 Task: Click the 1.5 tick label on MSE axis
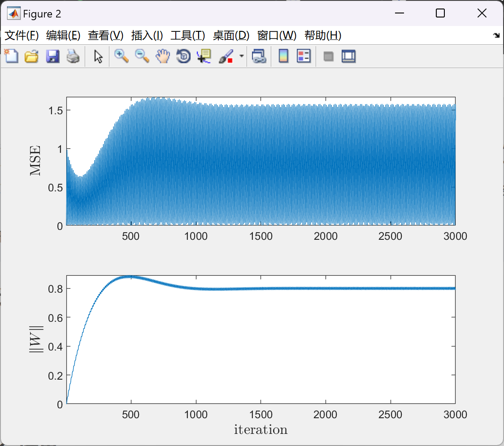[x=55, y=111]
